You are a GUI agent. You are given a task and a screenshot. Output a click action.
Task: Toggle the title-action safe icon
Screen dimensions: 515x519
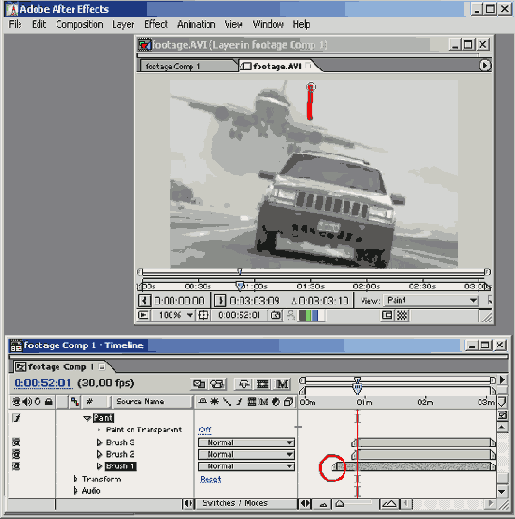pyautogui.click(x=203, y=315)
